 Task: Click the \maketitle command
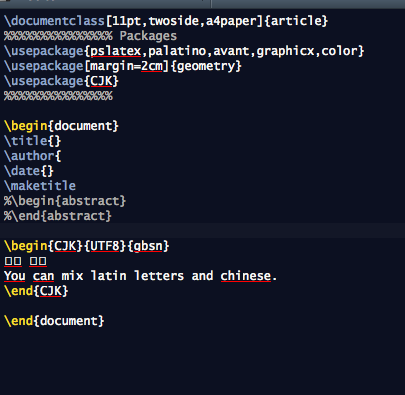click(40, 186)
